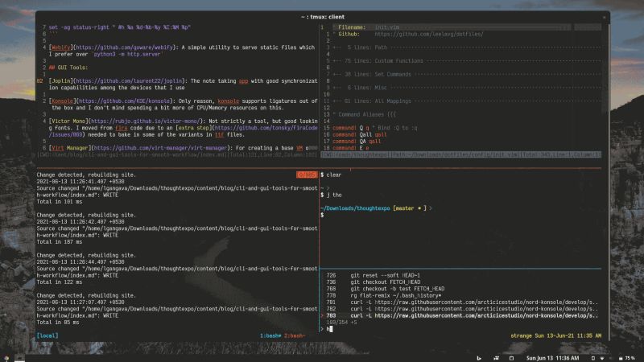
Task: Click the Github dotfiles URL in init.vim
Action: pyautogui.click(x=429, y=34)
